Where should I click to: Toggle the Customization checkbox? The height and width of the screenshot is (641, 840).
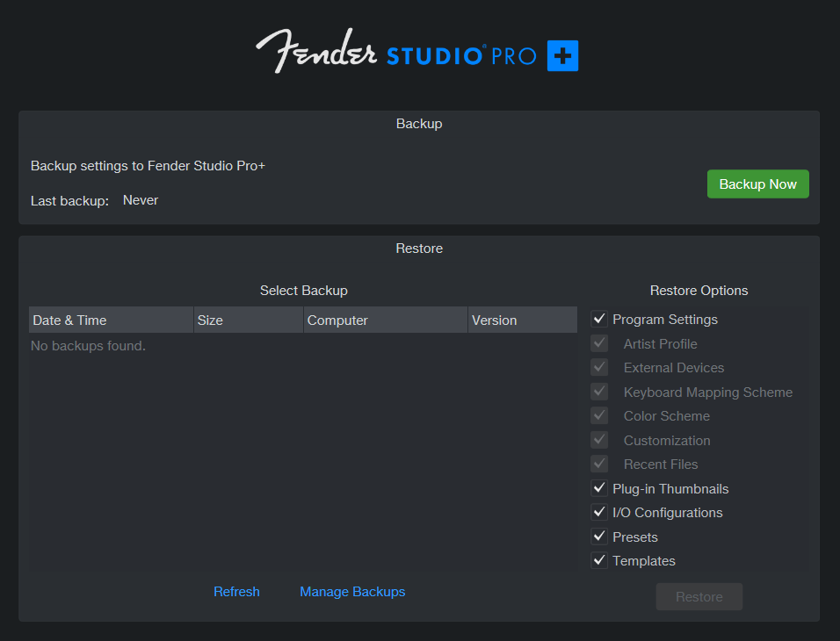(599, 440)
